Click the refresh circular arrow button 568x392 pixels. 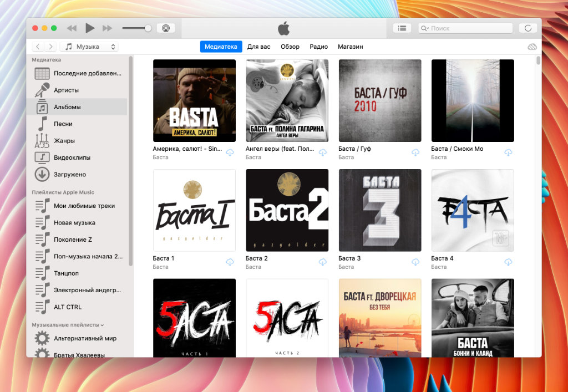[x=528, y=28]
